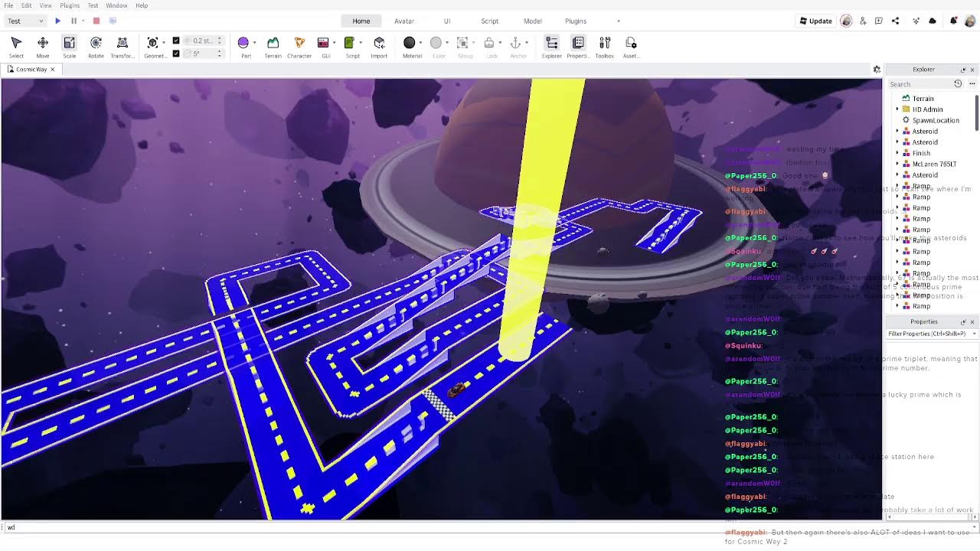
Task: Open the Geometry dropdown arrow
Action: point(164,43)
